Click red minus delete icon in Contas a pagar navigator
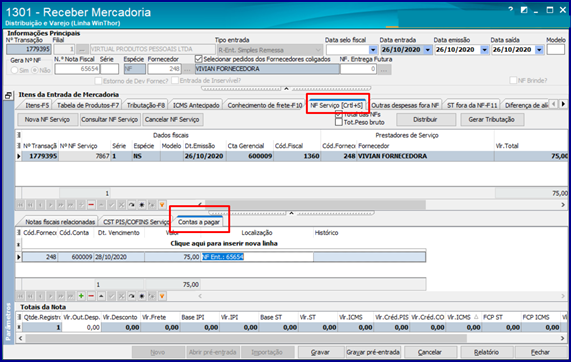 91,296
